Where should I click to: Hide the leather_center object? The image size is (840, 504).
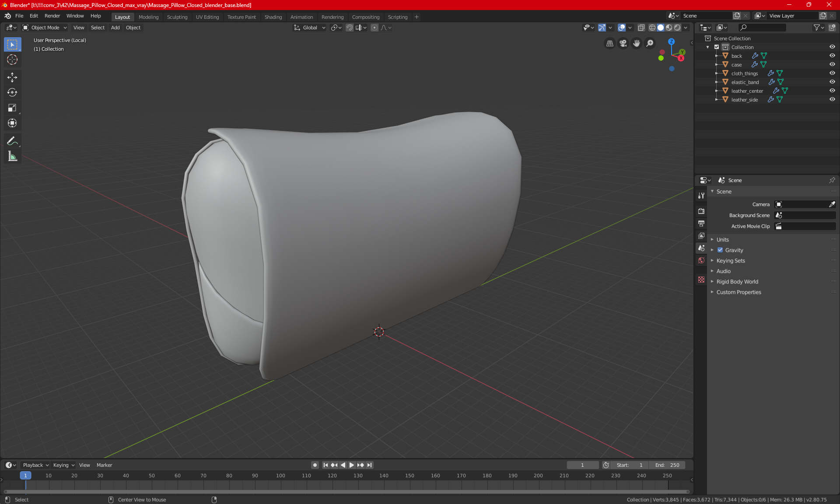coord(832,91)
